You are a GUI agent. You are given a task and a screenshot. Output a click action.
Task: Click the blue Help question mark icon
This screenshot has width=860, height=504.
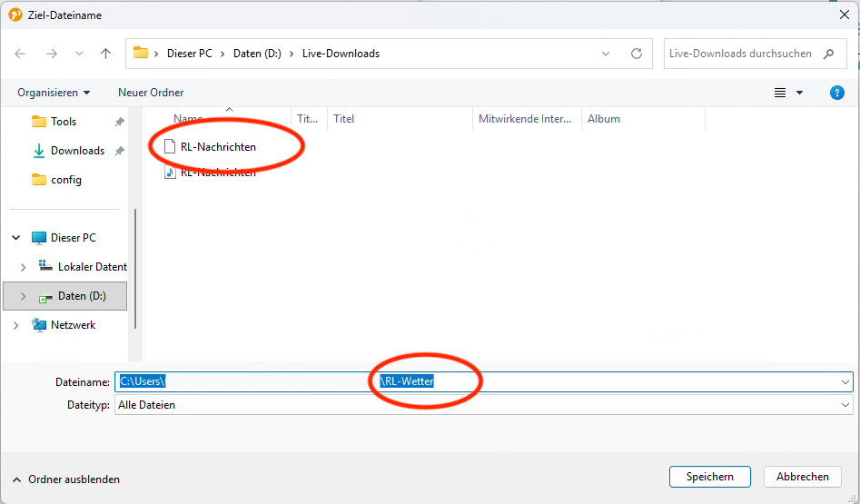click(837, 93)
